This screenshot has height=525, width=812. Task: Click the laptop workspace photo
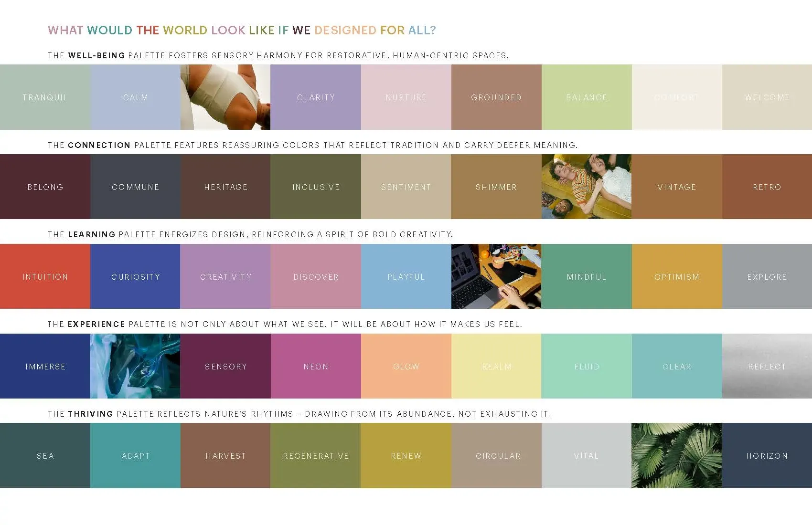496,276
